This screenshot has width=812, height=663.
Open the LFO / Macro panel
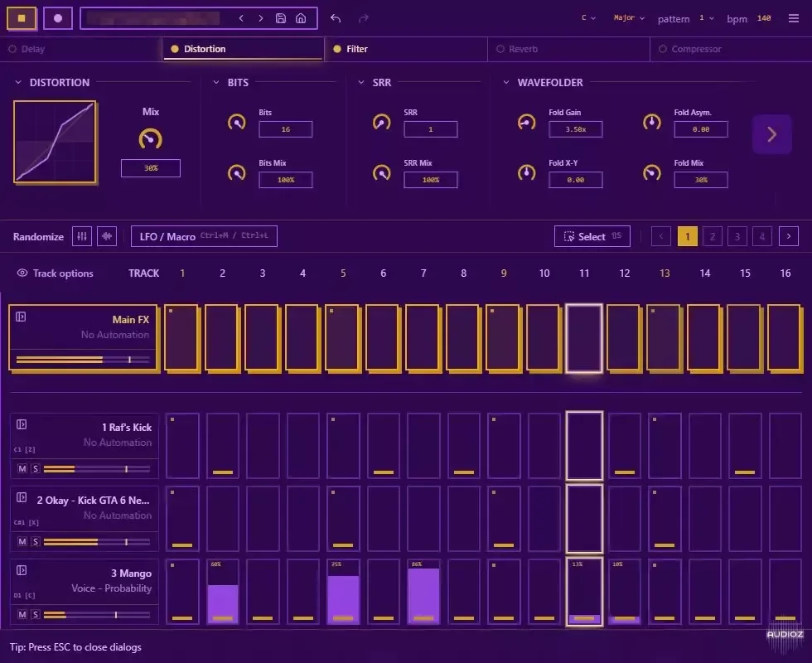coord(204,236)
